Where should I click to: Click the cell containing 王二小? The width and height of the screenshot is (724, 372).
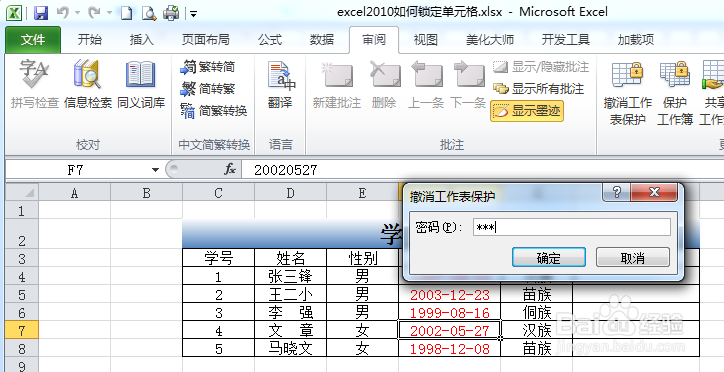[x=290, y=294]
